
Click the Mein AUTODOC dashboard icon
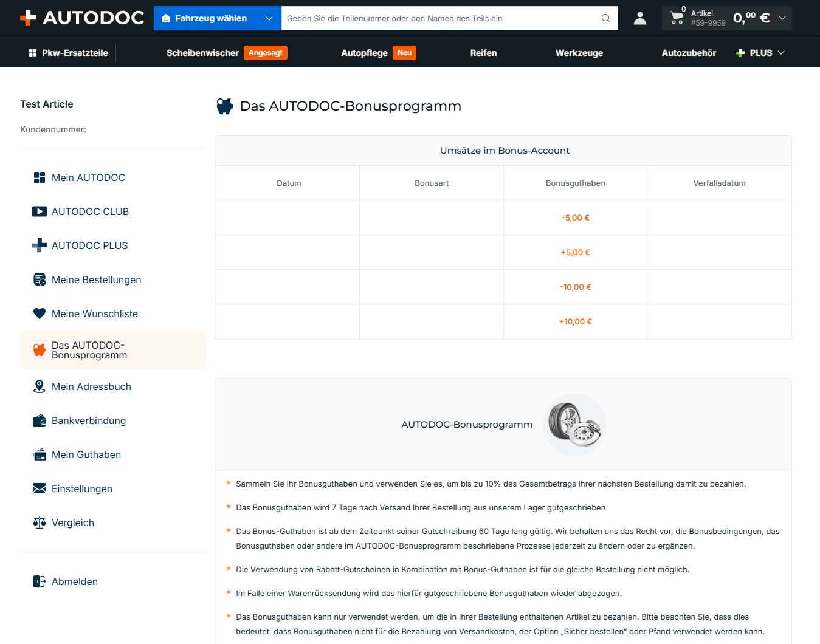click(x=40, y=177)
